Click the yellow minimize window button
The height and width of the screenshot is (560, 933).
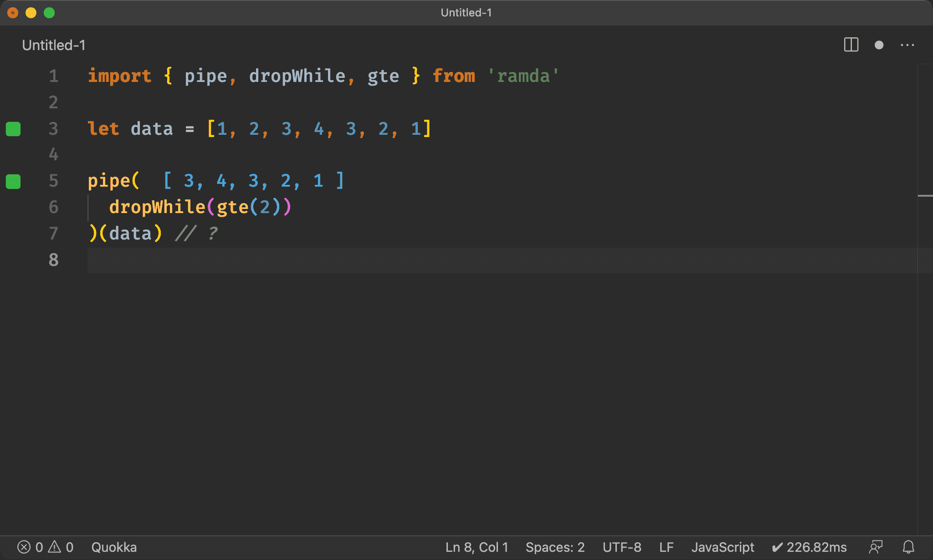click(x=31, y=13)
